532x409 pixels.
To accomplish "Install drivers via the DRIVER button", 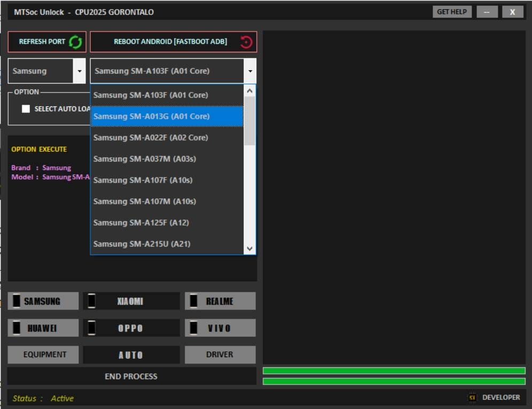I will coord(220,354).
